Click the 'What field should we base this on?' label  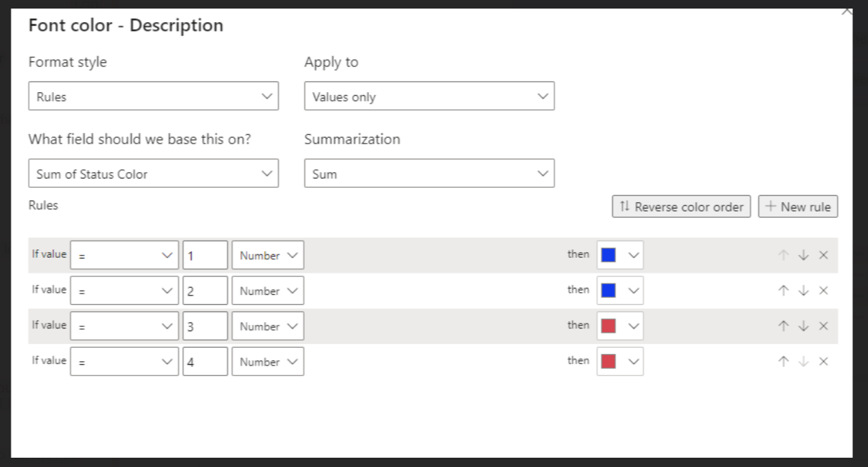(x=140, y=139)
